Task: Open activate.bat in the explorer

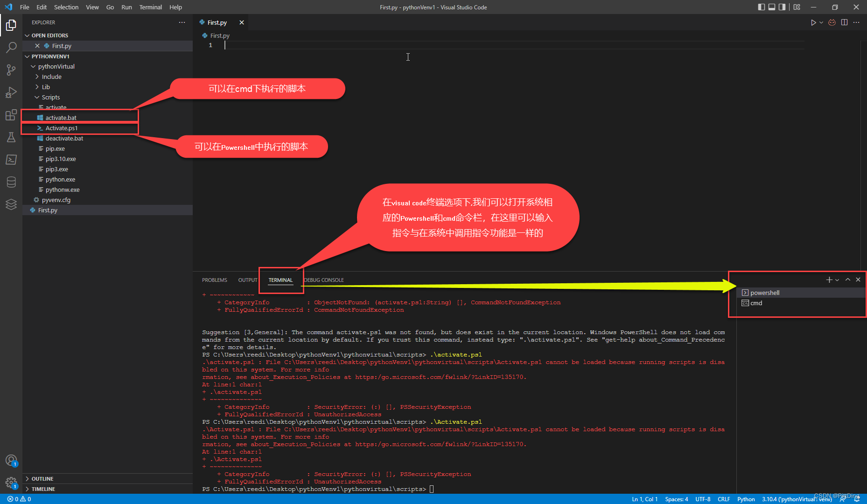Action: tap(107, 118)
